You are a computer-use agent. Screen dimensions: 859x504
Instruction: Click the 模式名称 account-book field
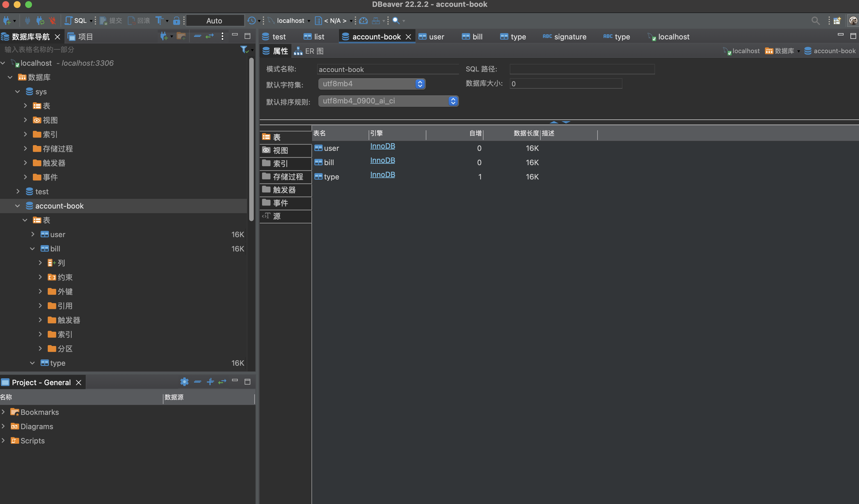[388, 69]
